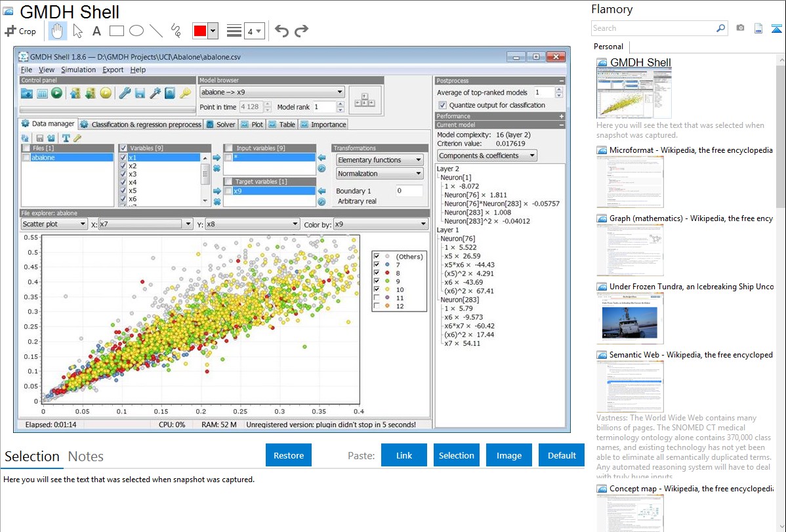Image resolution: width=786 pixels, height=532 pixels.
Task: Open the Microformat - Wikipedia snapshot title
Action: click(x=691, y=150)
